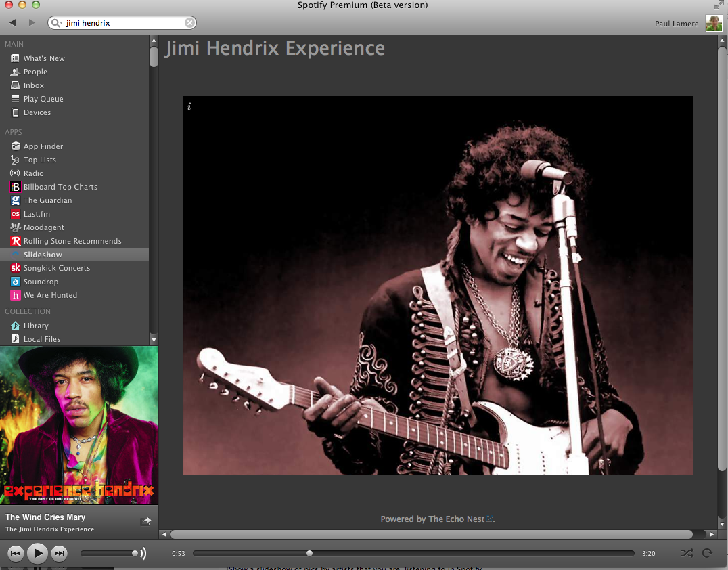728x570 pixels.
Task: Open the Billboard Top Charts app
Action: pyautogui.click(x=60, y=187)
